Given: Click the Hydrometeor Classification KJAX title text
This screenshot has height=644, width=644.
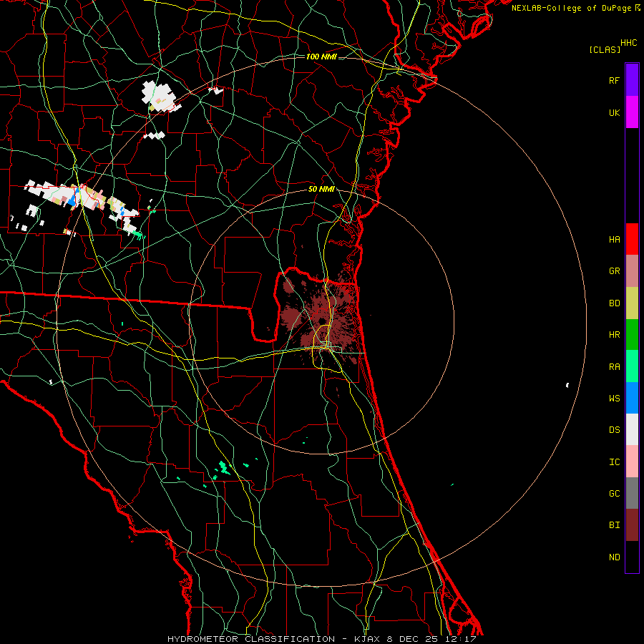Looking at the screenshot, I should click(321, 639).
